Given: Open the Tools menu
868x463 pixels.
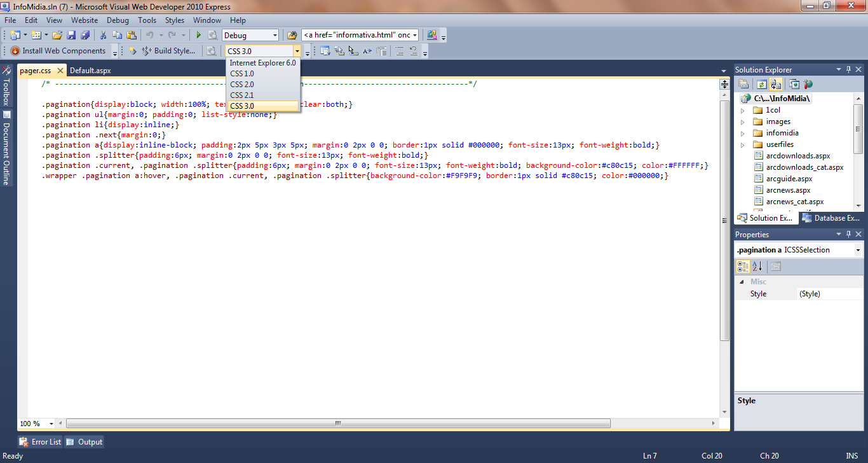Looking at the screenshot, I should click(x=147, y=20).
